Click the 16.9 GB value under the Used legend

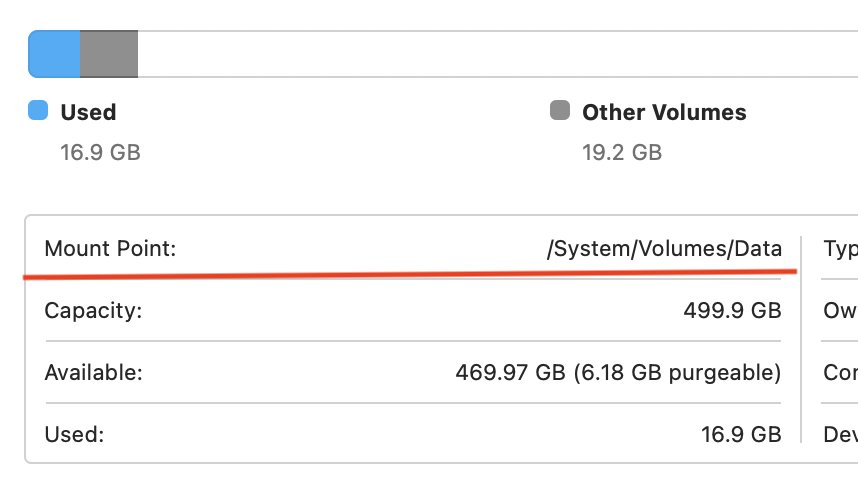tap(100, 153)
